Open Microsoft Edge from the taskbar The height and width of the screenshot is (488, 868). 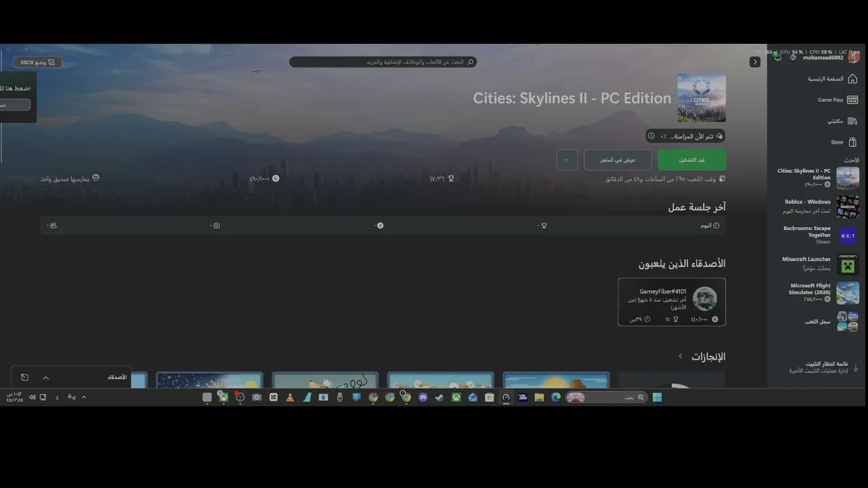coord(556,397)
